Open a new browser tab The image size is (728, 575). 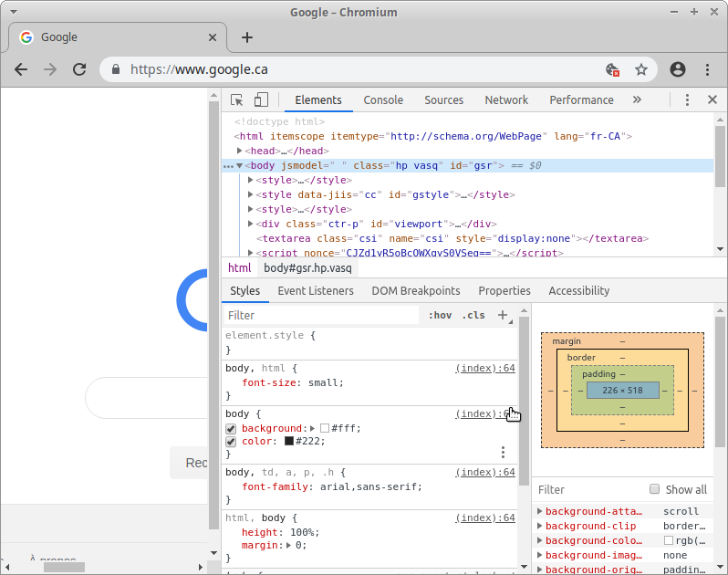coord(246,37)
